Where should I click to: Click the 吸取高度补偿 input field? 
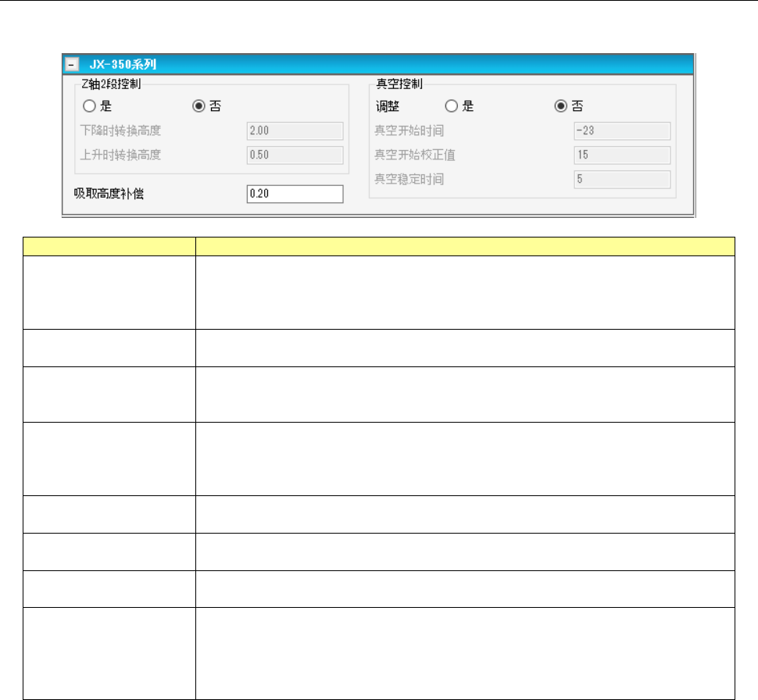tap(295, 194)
